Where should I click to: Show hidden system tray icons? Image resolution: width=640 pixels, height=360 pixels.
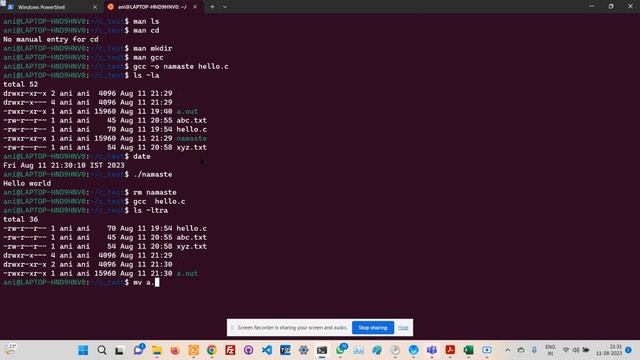tap(507, 350)
